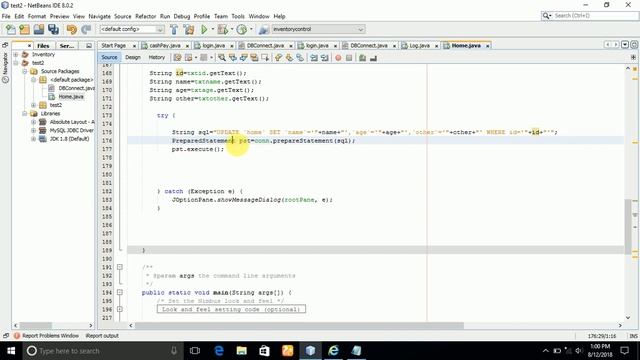Viewport: 640px width, 360px height.
Task: Click the Debug Project toolbar icon
Action: (x=223, y=29)
